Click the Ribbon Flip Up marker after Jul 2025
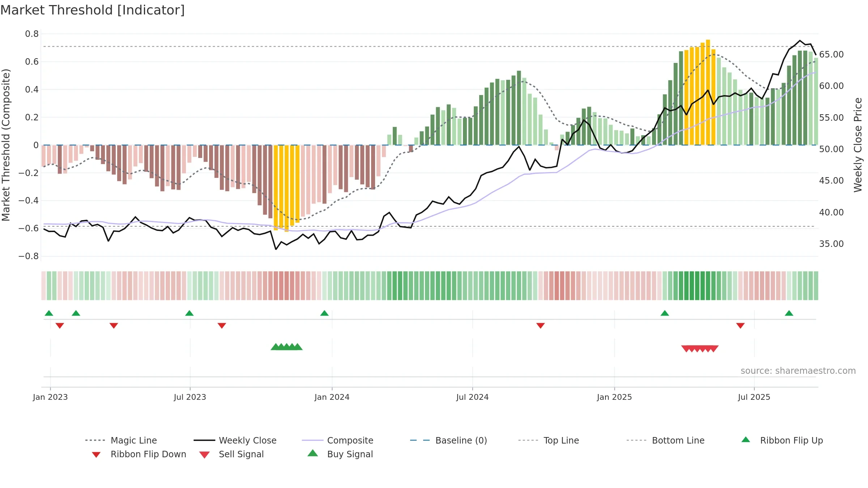 click(789, 313)
